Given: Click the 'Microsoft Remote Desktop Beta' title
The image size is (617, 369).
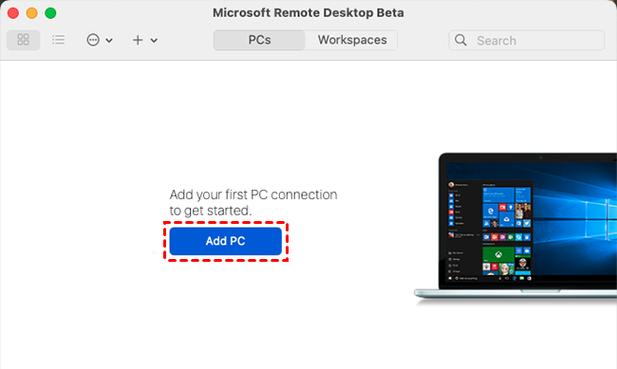Looking at the screenshot, I should click(x=308, y=13).
